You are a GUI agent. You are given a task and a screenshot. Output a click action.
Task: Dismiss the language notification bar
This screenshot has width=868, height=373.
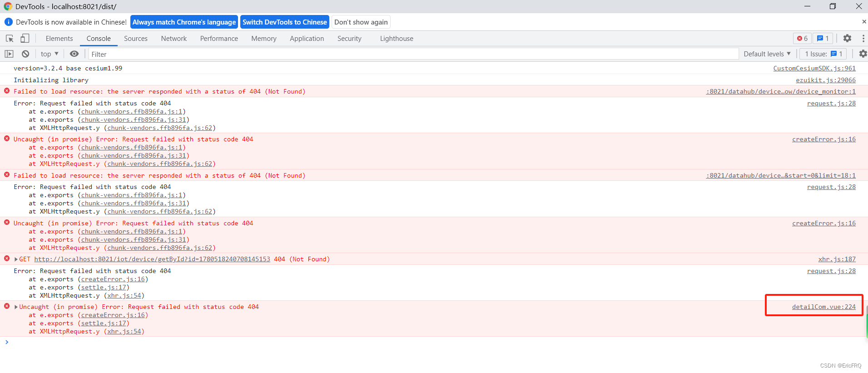tap(863, 22)
